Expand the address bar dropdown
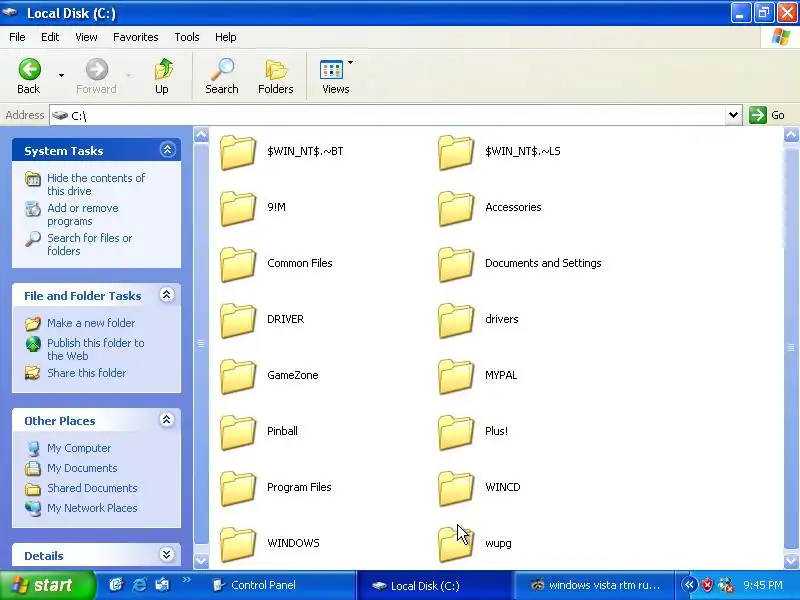 733,115
